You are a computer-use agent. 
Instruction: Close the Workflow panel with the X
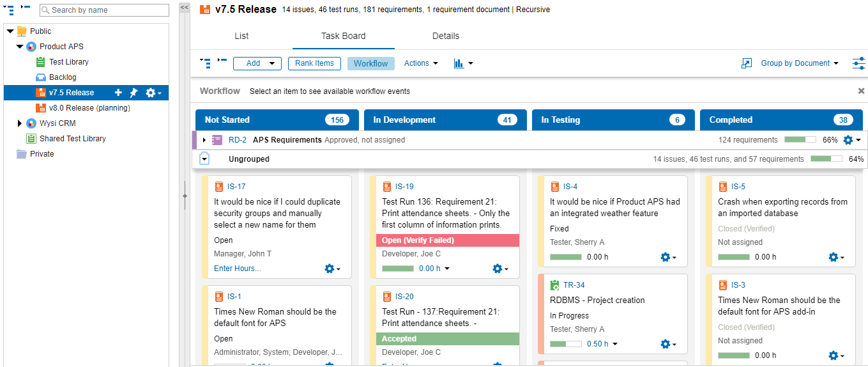[x=861, y=91]
